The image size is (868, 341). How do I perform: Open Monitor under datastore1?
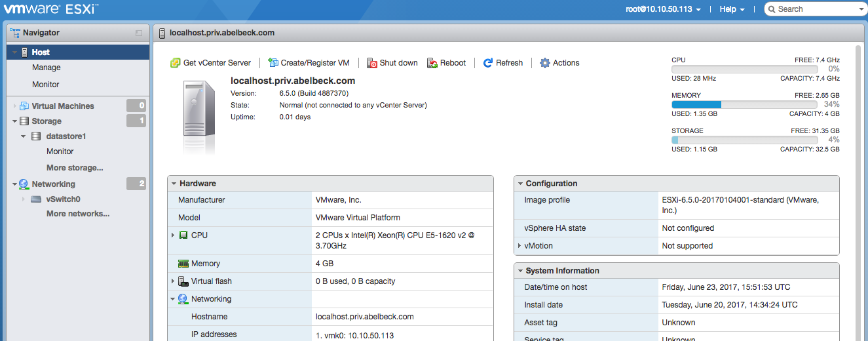point(60,151)
